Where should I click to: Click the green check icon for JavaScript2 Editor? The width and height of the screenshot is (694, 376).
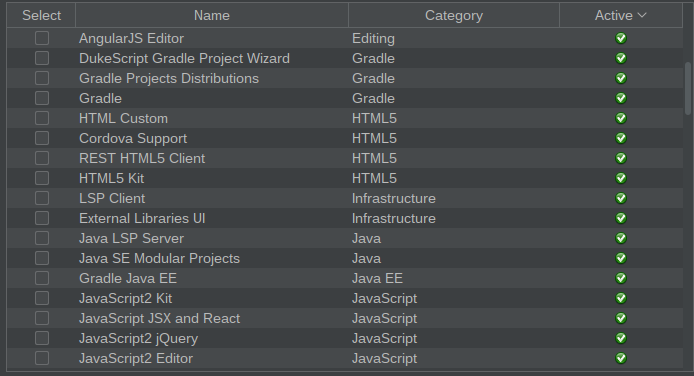[x=621, y=358]
